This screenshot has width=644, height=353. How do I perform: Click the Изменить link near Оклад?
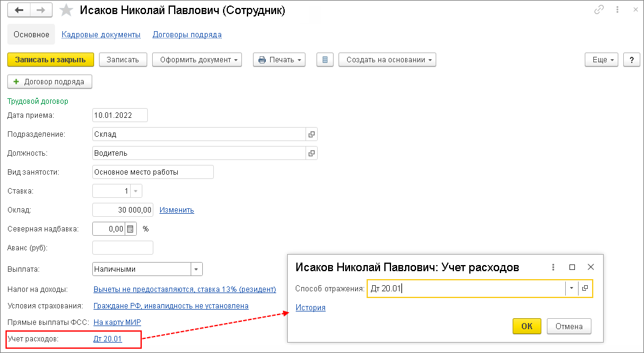click(x=177, y=210)
